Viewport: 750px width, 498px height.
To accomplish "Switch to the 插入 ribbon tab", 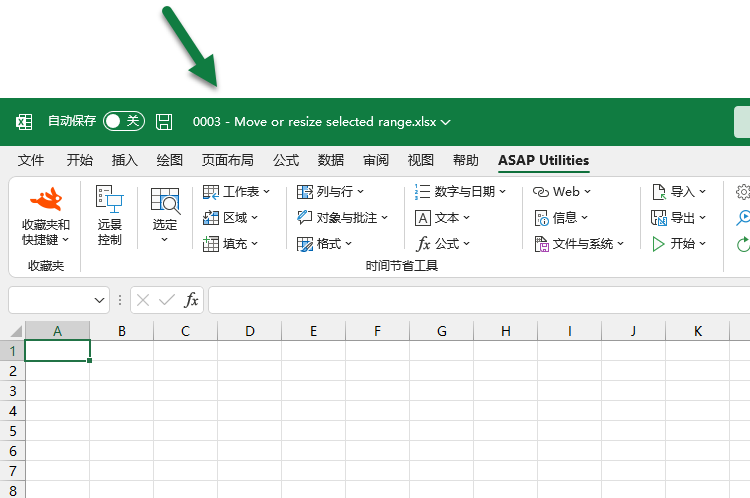I will click(x=124, y=160).
